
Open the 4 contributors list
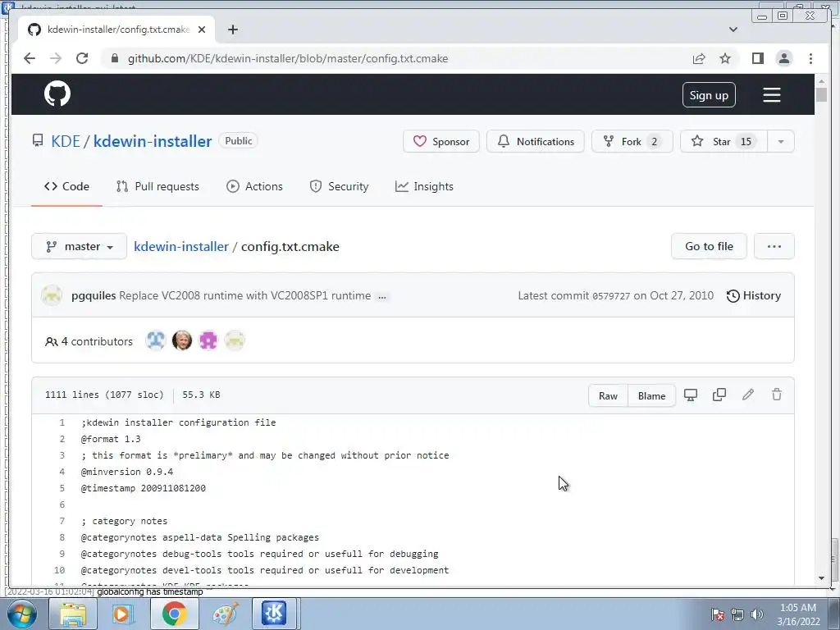click(x=89, y=341)
